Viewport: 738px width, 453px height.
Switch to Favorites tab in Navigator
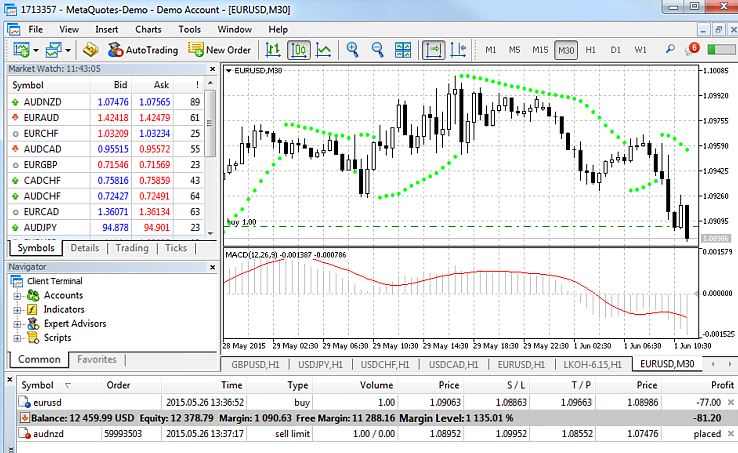tap(96, 359)
